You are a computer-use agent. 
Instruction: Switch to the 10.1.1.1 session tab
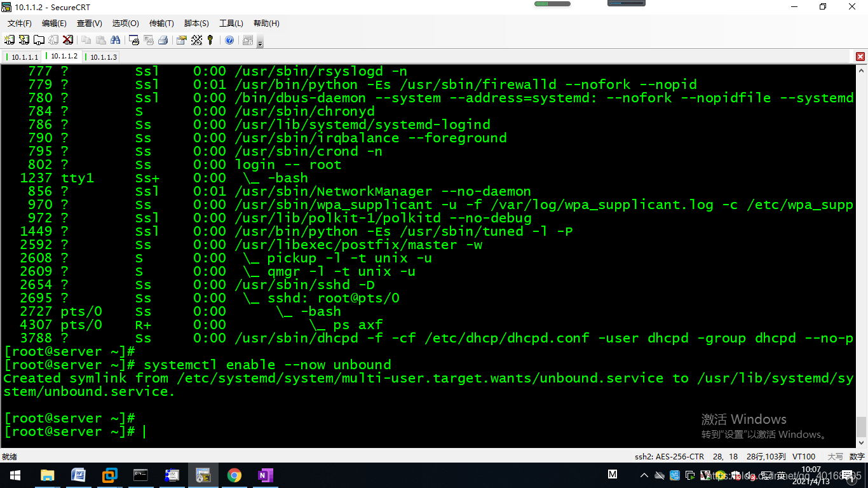point(22,57)
